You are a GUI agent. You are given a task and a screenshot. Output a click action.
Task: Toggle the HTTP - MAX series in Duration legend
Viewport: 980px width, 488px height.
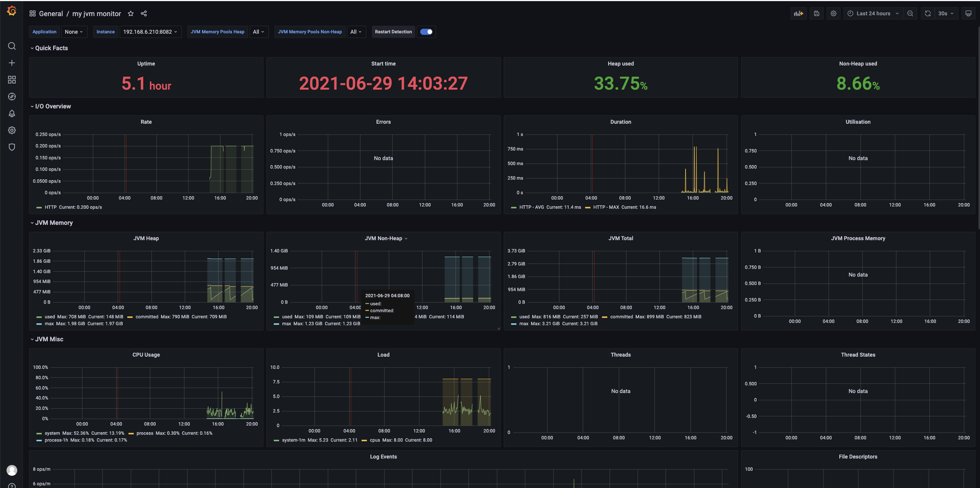tap(606, 207)
